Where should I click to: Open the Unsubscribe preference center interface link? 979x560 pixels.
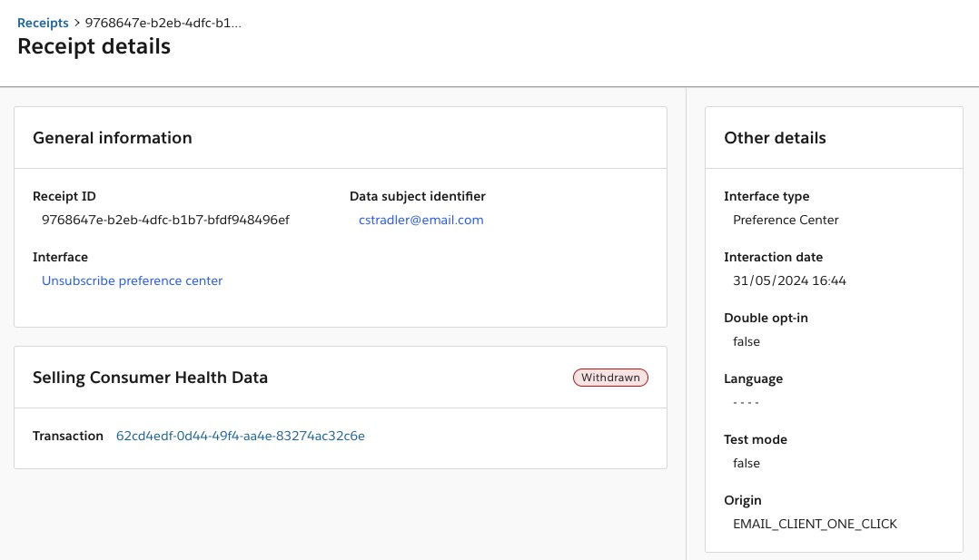[x=132, y=280]
